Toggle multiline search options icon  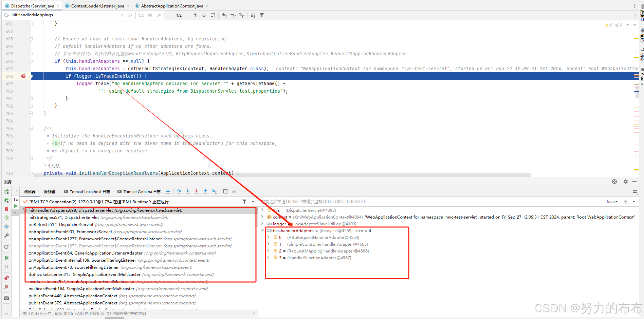(x=253, y=15)
